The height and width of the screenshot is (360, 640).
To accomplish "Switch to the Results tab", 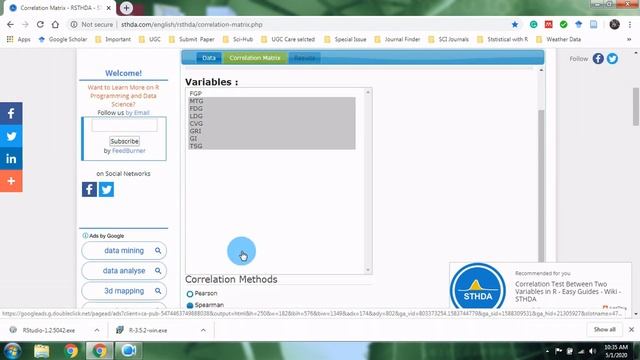I will click(x=304, y=58).
